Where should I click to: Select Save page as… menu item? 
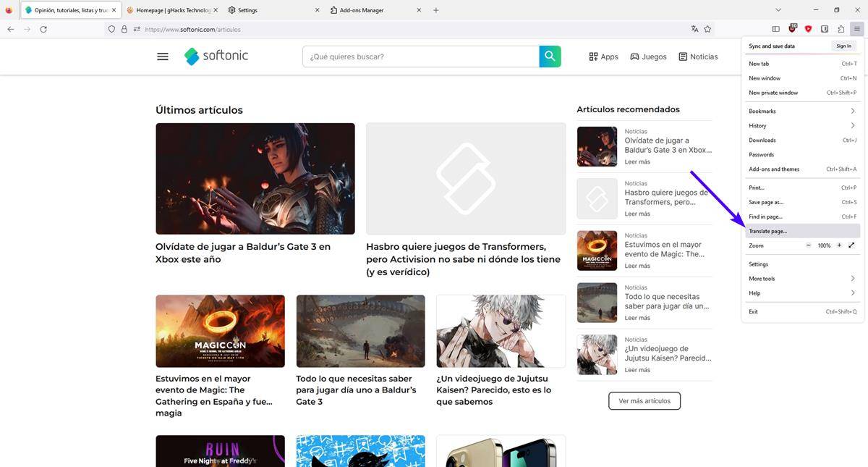(x=802, y=202)
